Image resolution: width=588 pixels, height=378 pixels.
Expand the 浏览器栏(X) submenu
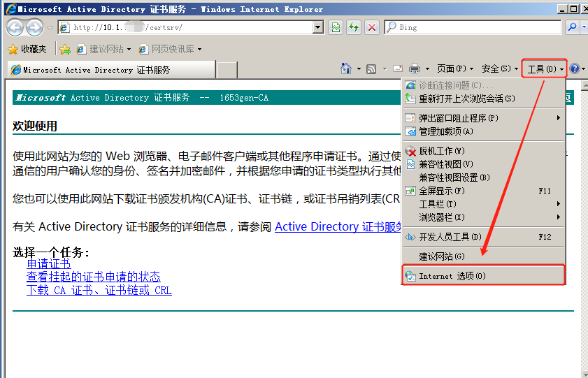(x=483, y=217)
